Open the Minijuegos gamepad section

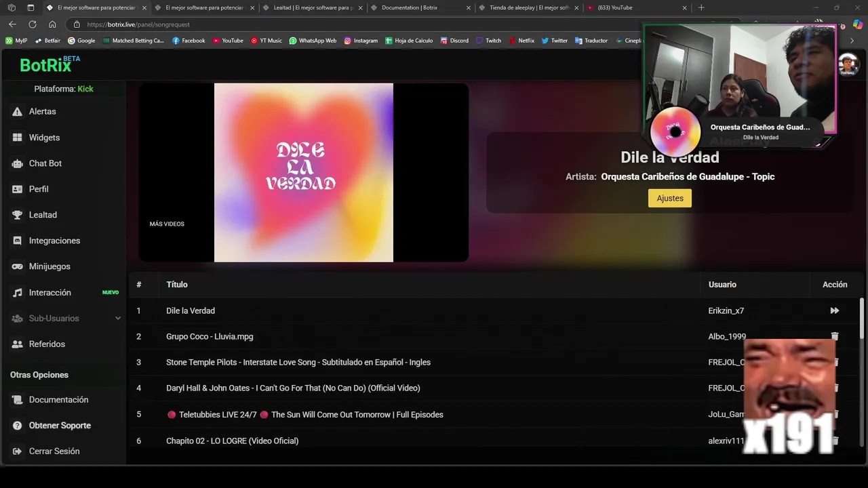click(50, 266)
